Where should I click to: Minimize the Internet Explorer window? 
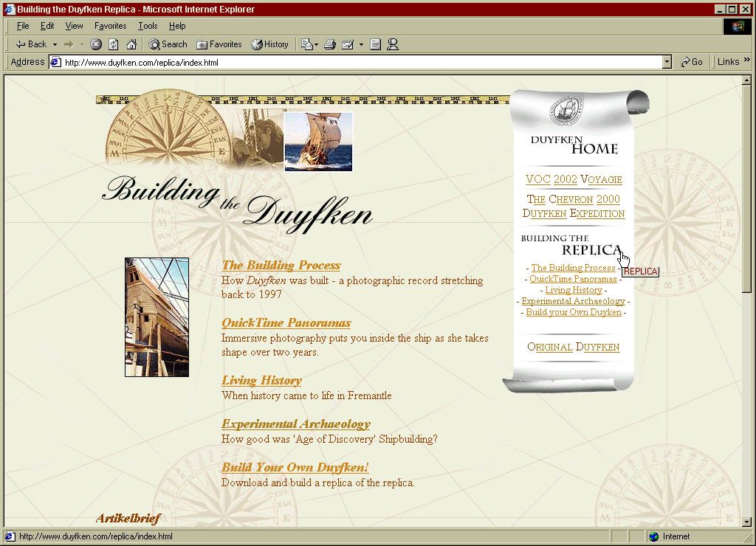point(720,9)
